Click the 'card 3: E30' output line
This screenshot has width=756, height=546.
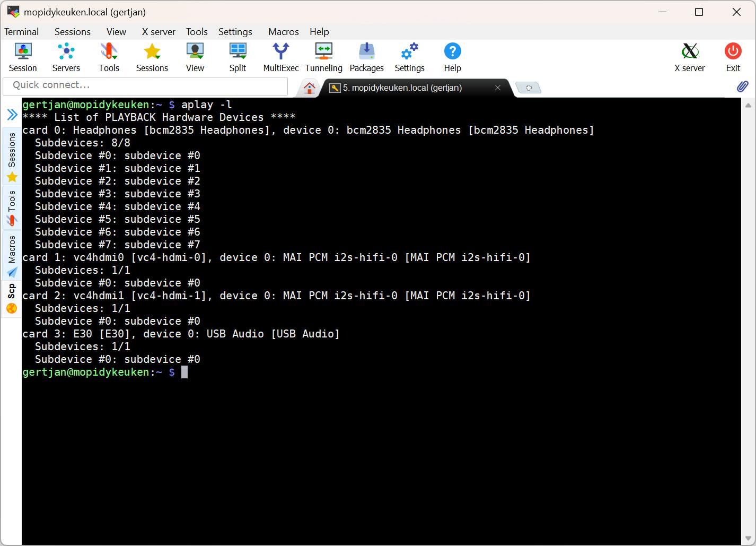click(x=181, y=334)
